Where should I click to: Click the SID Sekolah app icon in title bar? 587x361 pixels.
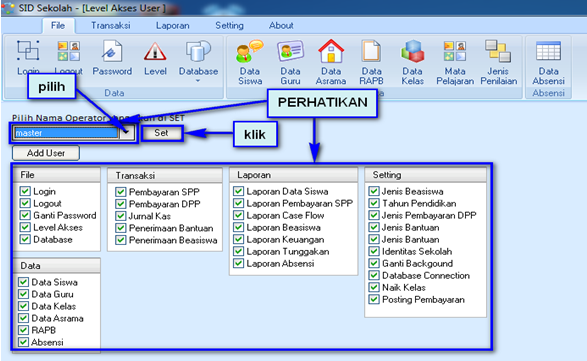tap(8, 7)
